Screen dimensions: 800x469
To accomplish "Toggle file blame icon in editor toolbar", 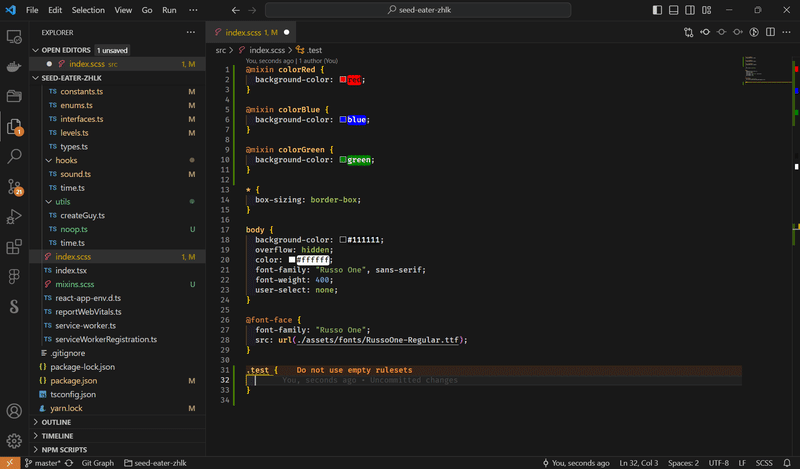I will point(721,32).
